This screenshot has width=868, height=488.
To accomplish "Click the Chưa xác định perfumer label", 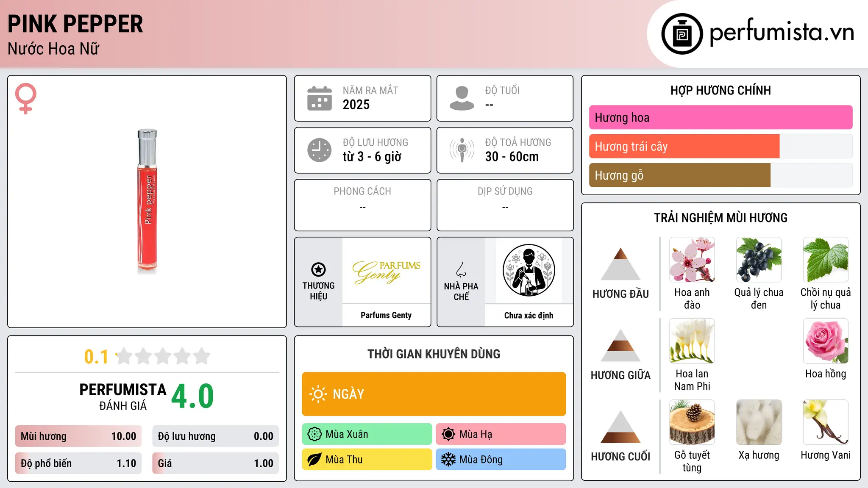I will (x=529, y=315).
